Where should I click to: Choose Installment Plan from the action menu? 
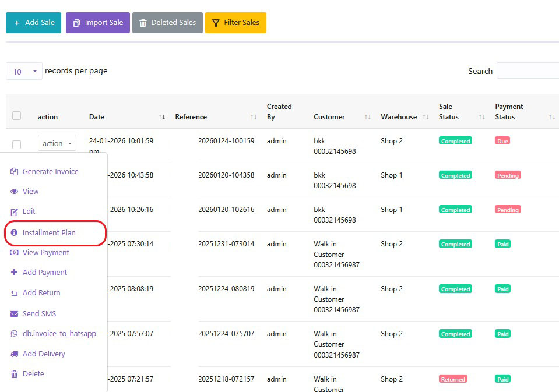click(x=49, y=233)
